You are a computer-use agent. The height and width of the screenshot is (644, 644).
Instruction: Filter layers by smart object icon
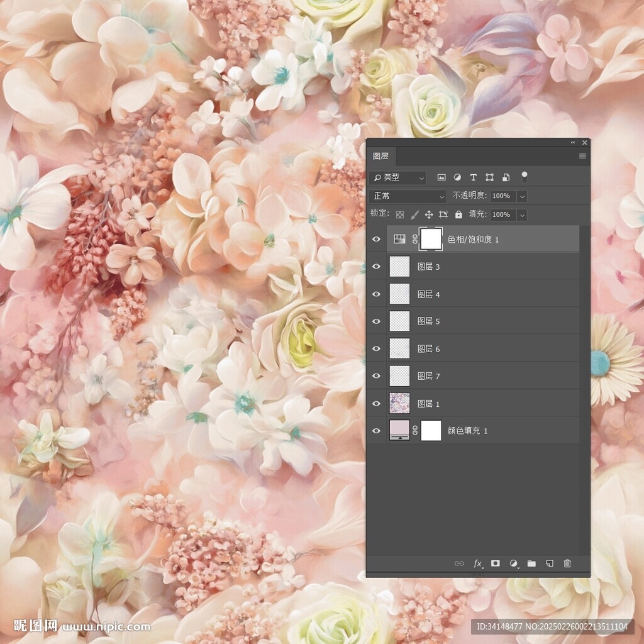click(506, 177)
